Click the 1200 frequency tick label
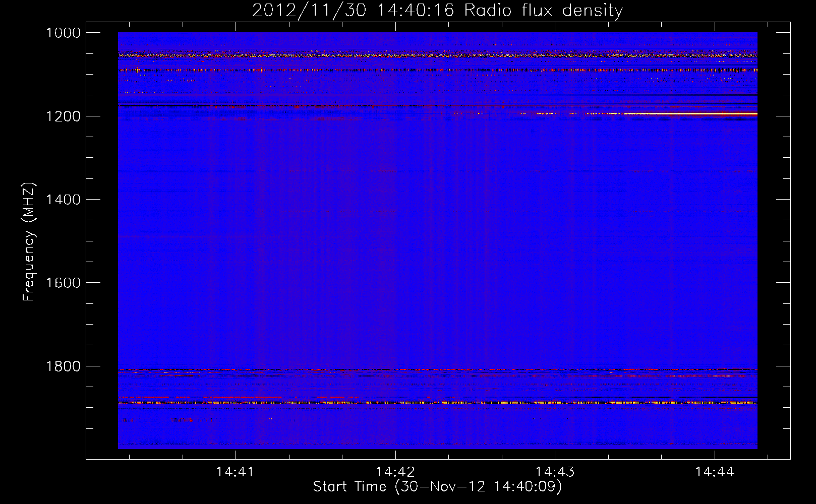Image resolution: width=816 pixels, height=504 pixels. tap(63, 116)
